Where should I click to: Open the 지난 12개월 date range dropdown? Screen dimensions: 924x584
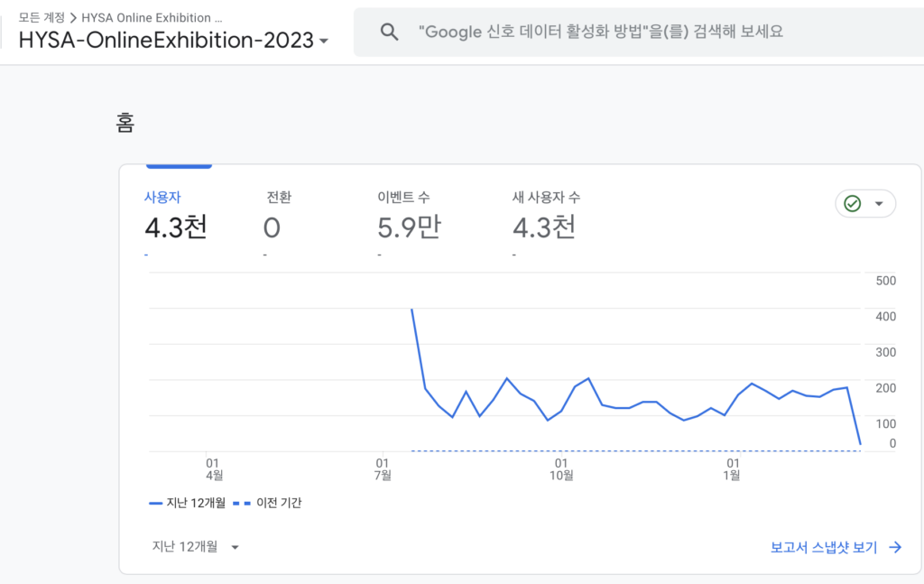click(x=196, y=546)
